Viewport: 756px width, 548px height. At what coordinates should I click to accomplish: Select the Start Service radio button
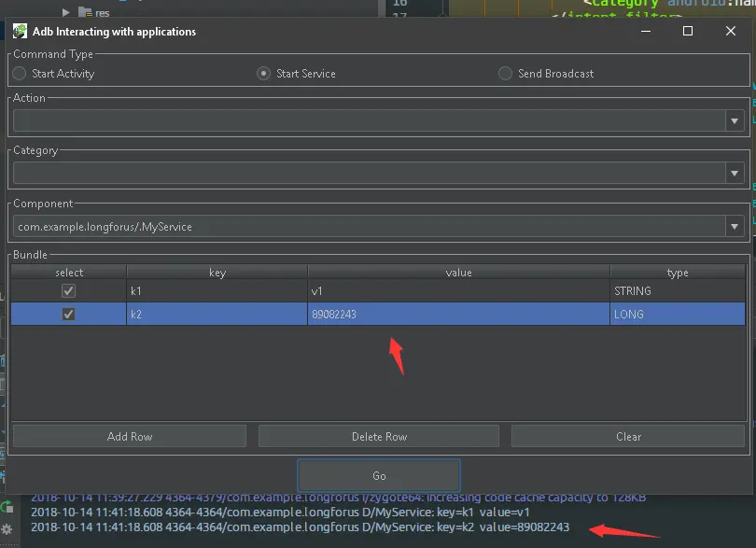coord(263,74)
